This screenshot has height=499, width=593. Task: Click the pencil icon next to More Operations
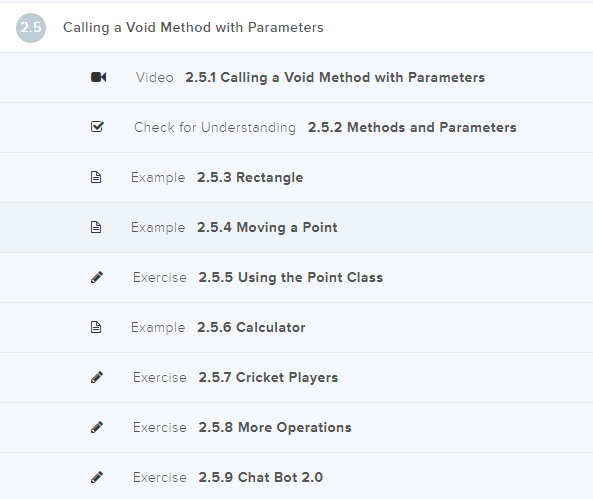[97, 427]
